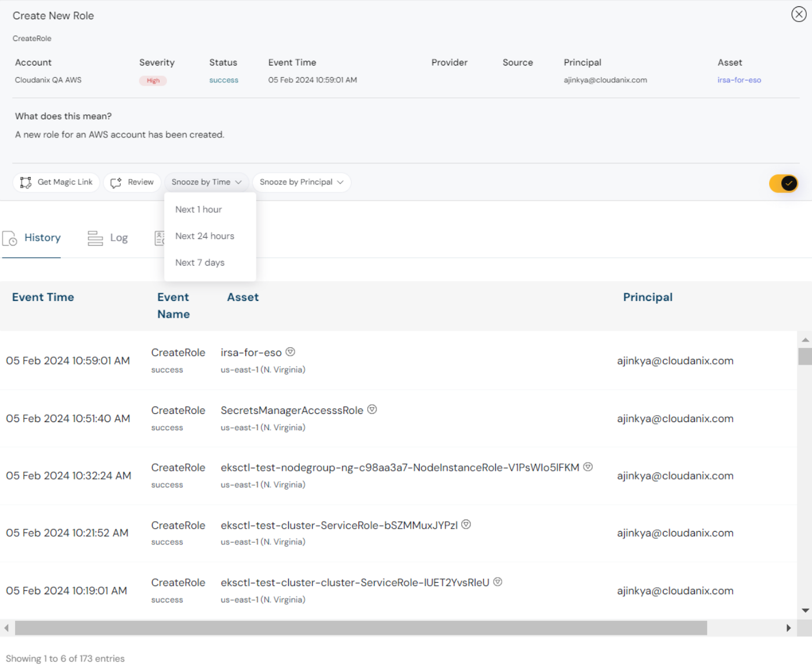Viewport: 812px width, 665px height.
Task: Open the irsa-for-eso asset link
Action: [x=739, y=80]
